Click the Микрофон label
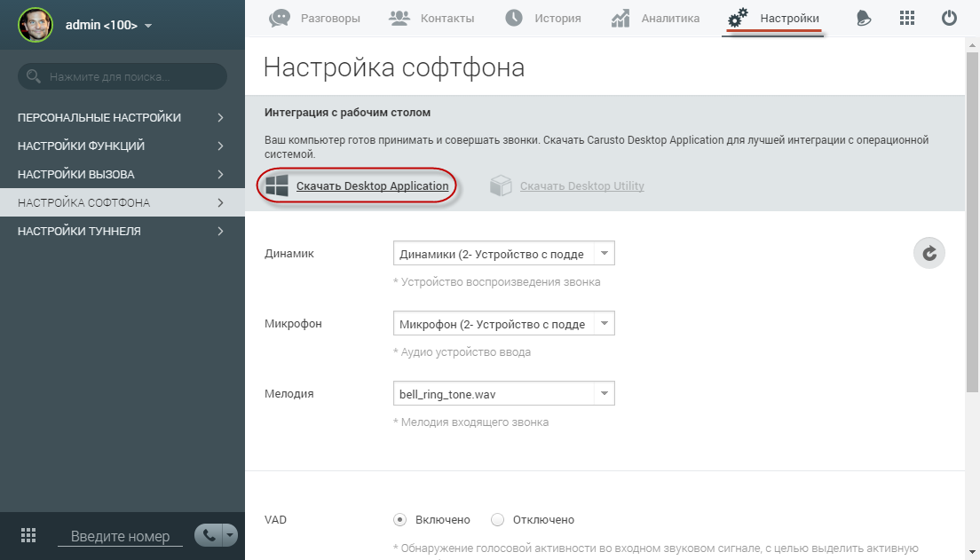The image size is (980, 560). (293, 324)
